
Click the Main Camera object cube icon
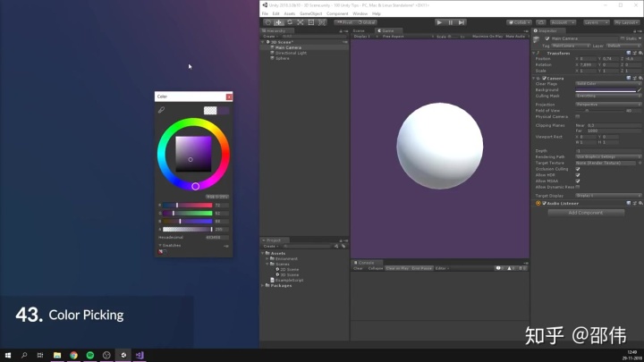coord(537,40)
